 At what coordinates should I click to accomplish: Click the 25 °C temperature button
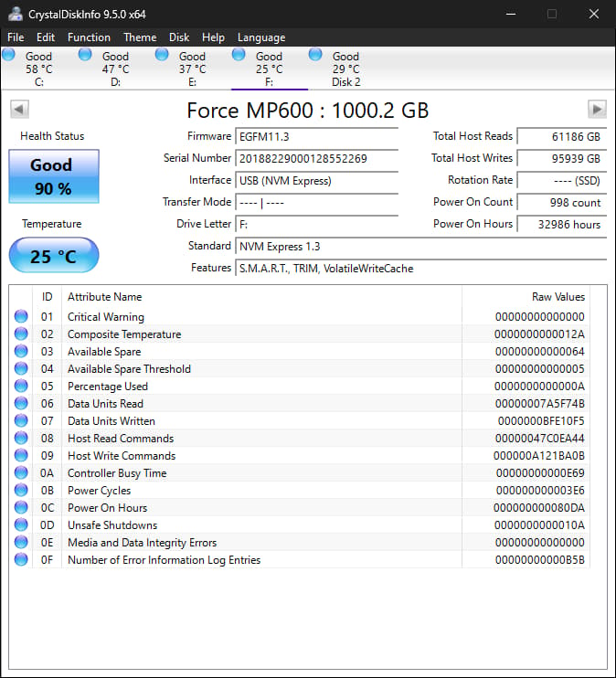point(54,256)
